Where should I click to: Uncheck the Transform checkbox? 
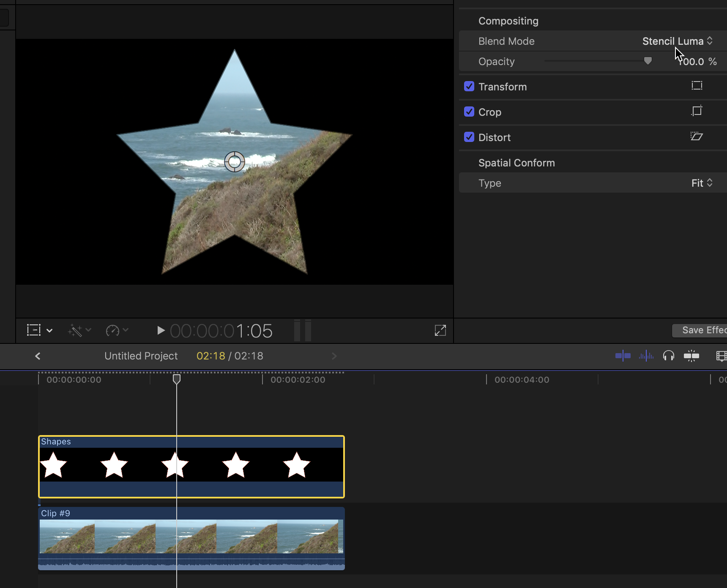click(x=469, y=87)
